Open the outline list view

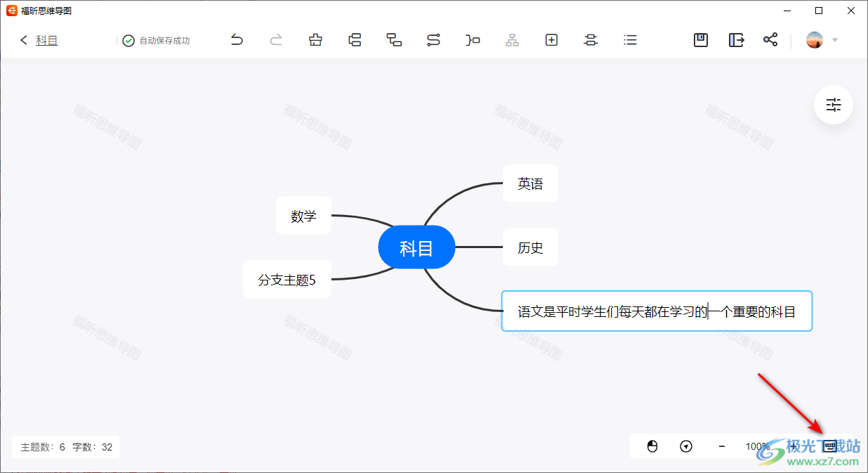tap(630, 40)
